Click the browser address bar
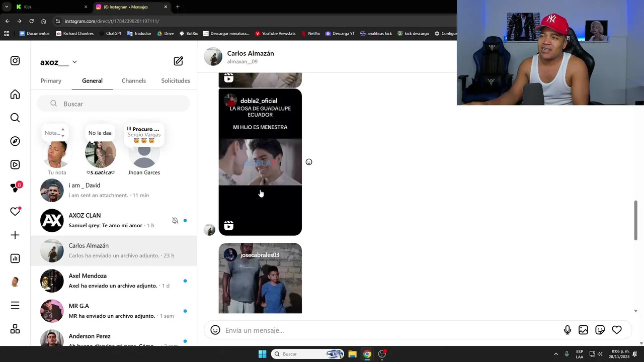 coord(252,21)
